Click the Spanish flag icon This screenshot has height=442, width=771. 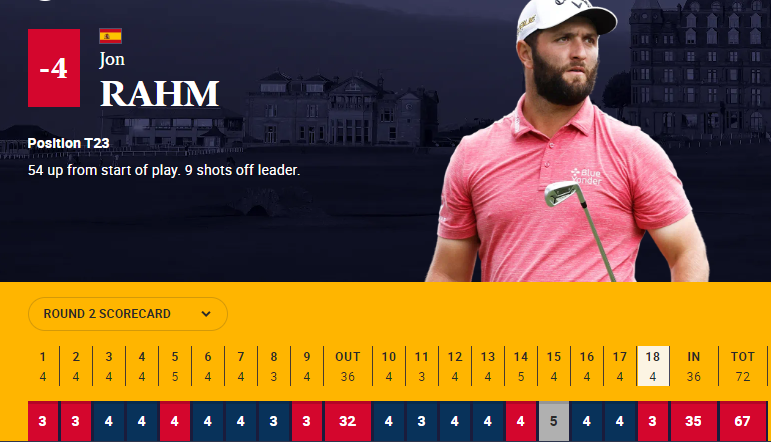[110, 37]
